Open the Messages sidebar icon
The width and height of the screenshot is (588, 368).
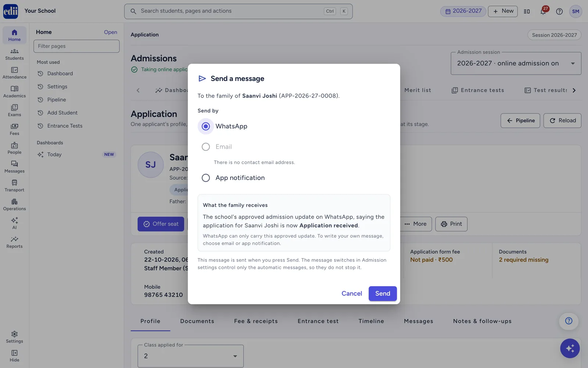(x=14, y=167)
